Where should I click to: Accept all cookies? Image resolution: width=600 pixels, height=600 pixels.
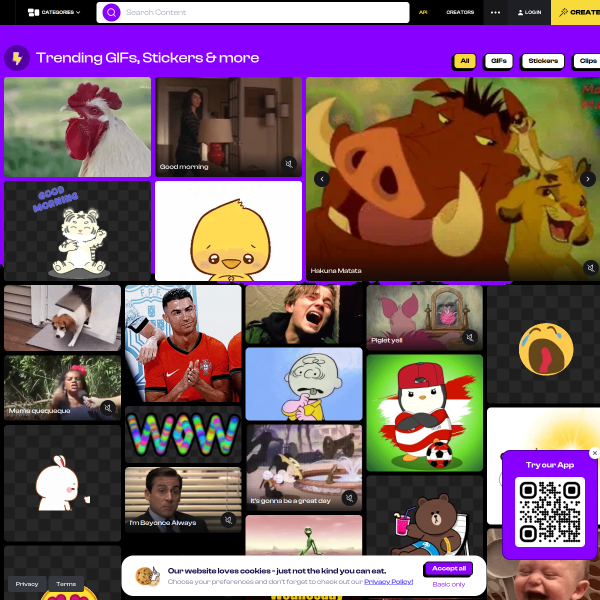click(x=448, y=569)
